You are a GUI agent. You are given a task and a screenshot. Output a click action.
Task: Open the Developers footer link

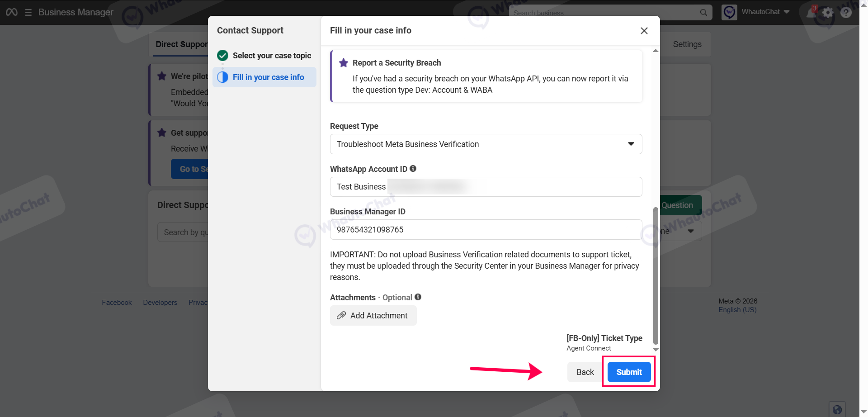[x=160, y=303]
